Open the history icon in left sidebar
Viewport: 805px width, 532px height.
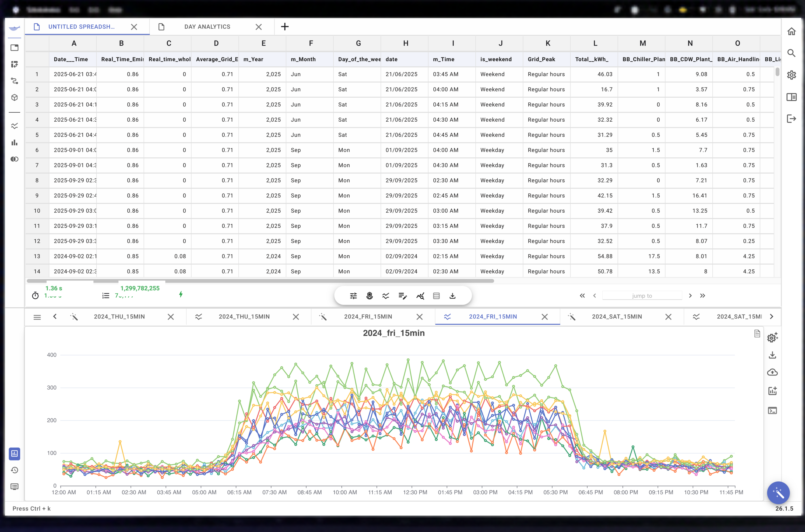(x=14, y=470)
